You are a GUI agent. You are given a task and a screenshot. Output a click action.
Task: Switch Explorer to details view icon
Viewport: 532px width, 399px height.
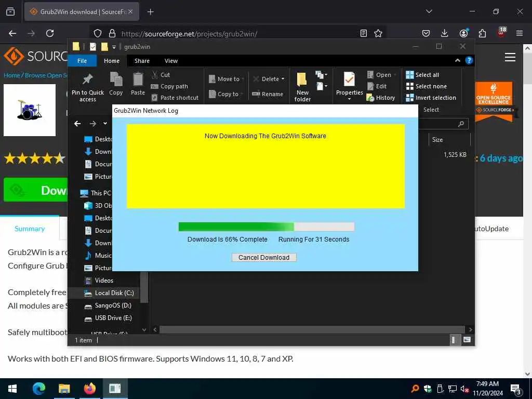click(x=454, y=340)
